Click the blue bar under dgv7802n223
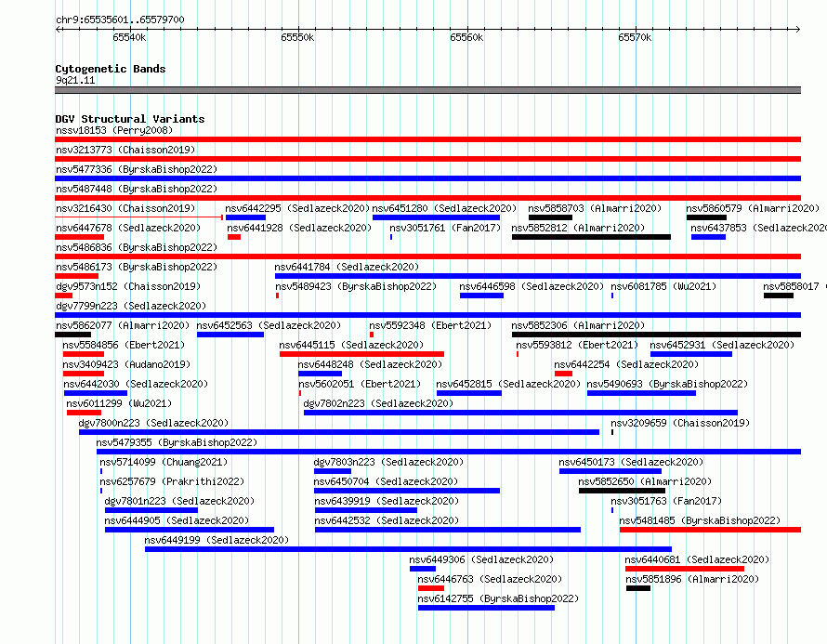 [520, 413]
